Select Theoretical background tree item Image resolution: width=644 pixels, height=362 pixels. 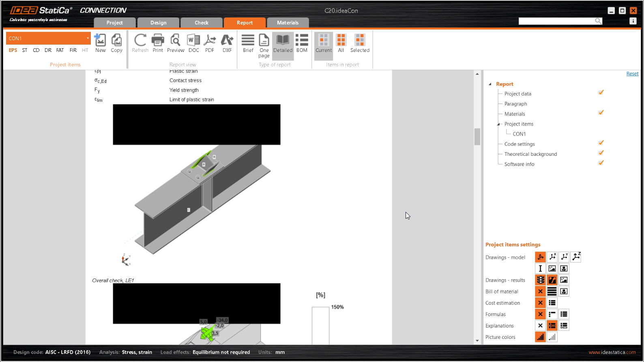click(x=530, y=154)
